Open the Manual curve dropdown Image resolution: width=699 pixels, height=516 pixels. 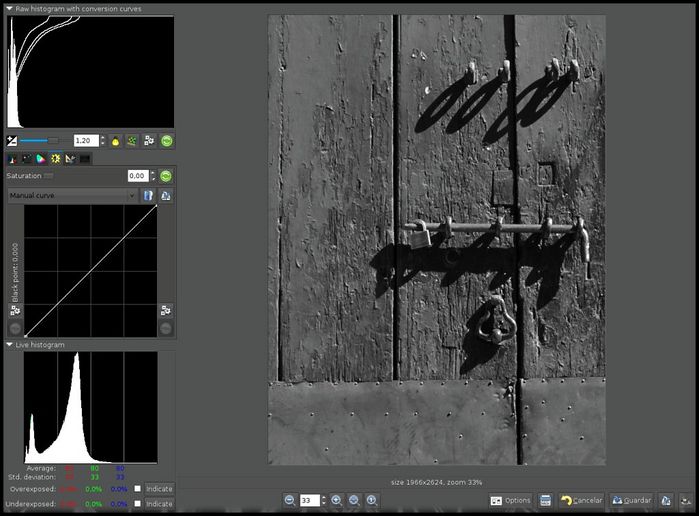72,195
